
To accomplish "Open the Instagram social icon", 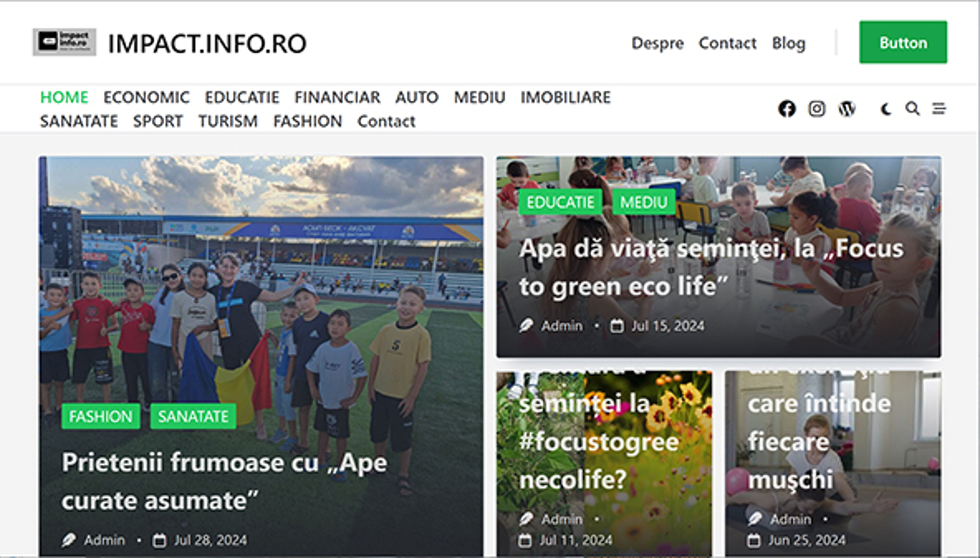I will pos(816,109).
